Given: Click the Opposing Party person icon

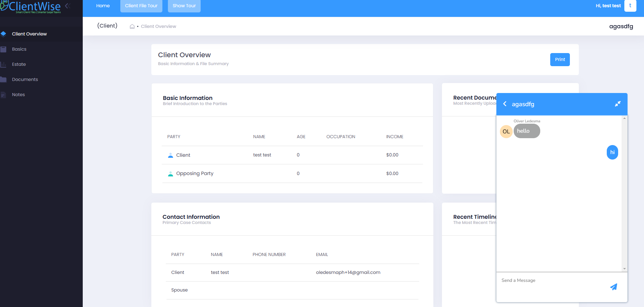Looking at the screenshot, I should [x=170, y=174].
